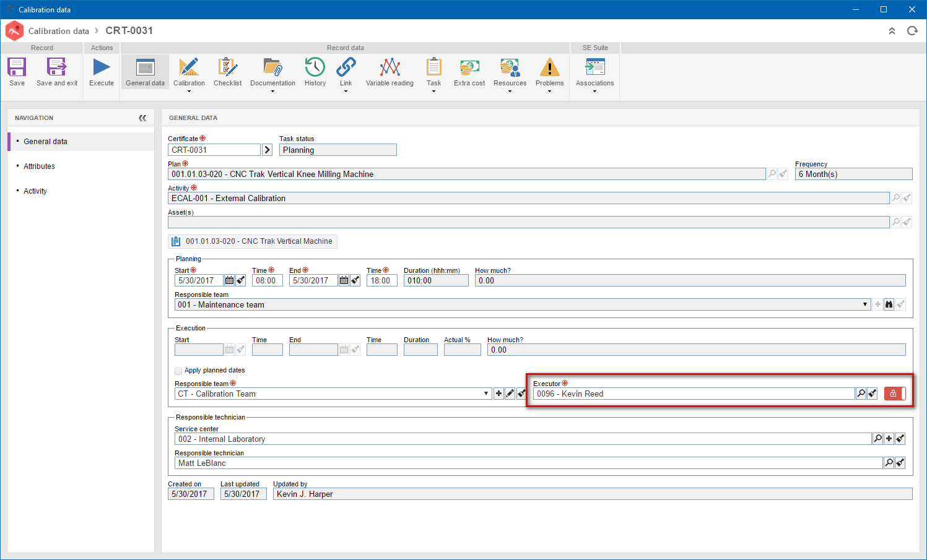
Task: Go to Activity in navigation
Action: coord(35,191)
